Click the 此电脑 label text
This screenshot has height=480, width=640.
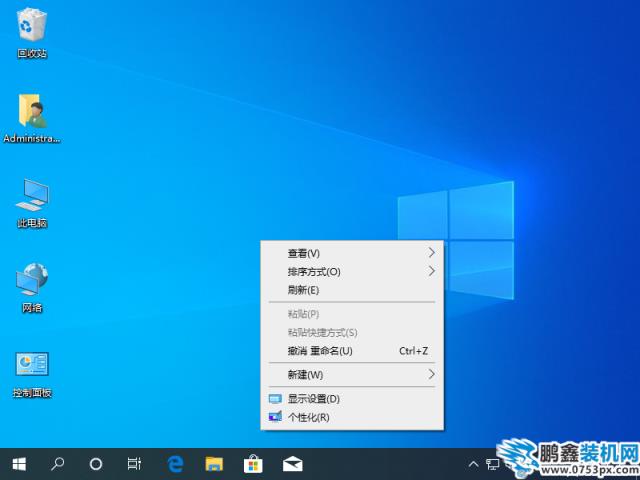[x=32, y=223]
